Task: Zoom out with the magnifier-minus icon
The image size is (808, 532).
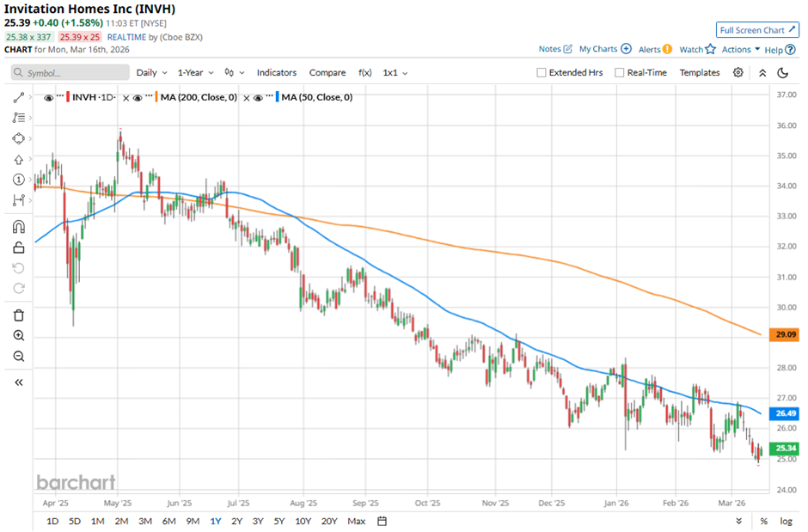Action: point(19,357)
